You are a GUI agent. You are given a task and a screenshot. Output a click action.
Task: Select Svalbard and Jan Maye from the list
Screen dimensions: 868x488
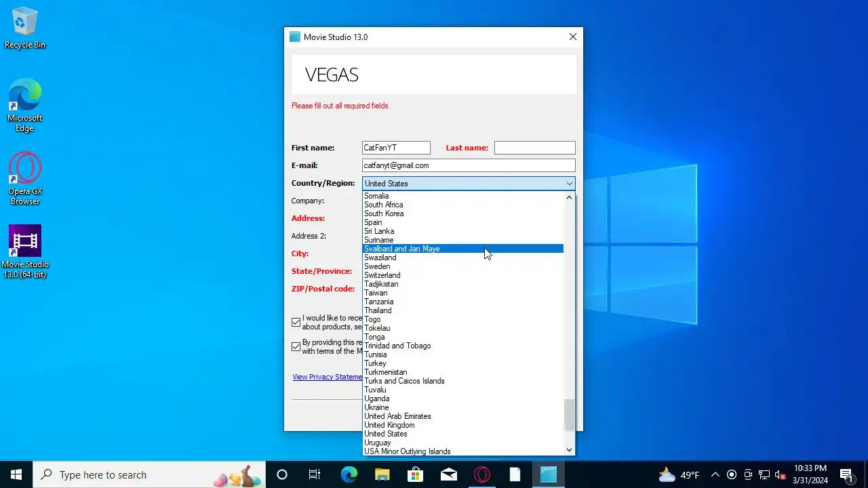[x=463, y=249]
